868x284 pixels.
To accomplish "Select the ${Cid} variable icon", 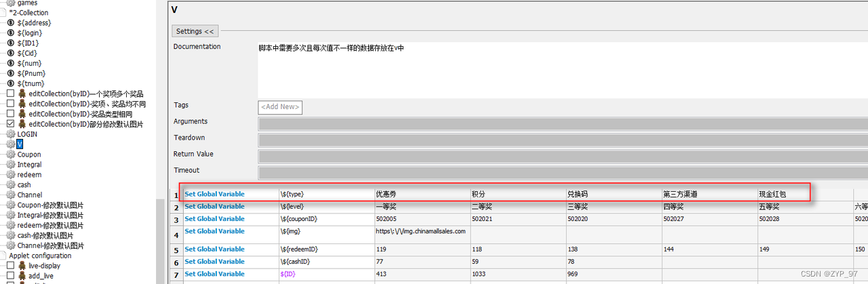I will (11, 53).
